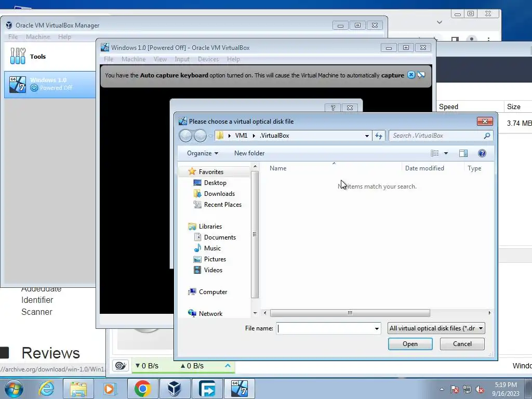Click the File name input field

coord(325,328)
